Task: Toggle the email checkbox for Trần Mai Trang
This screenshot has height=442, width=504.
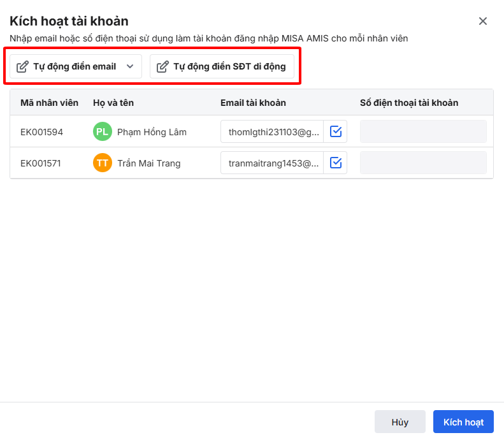Action: (336, 163)
